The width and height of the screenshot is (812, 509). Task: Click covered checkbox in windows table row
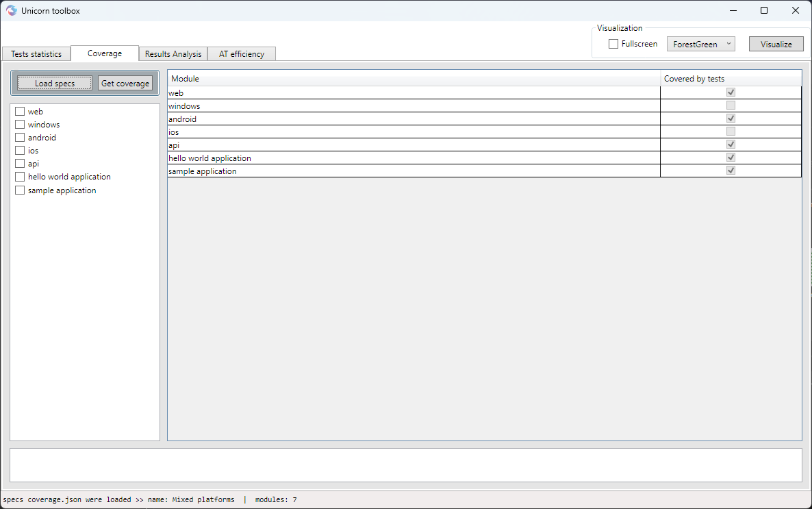[x=731, y=105]
